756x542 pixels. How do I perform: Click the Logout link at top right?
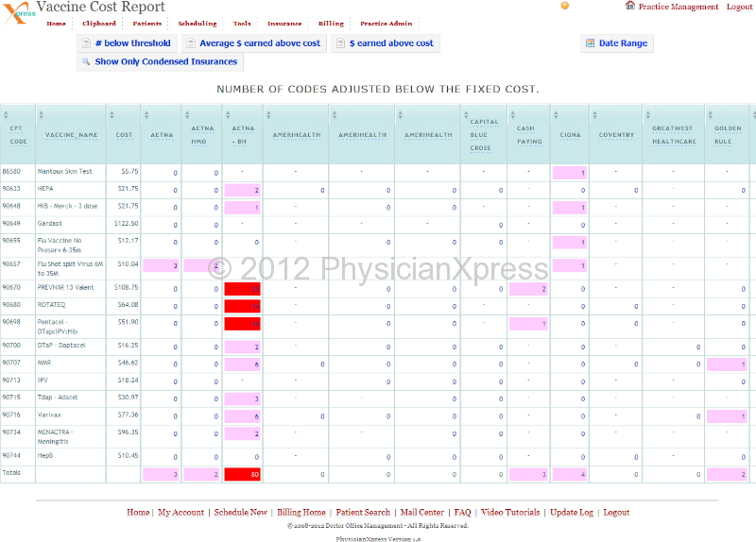[740, 7]
